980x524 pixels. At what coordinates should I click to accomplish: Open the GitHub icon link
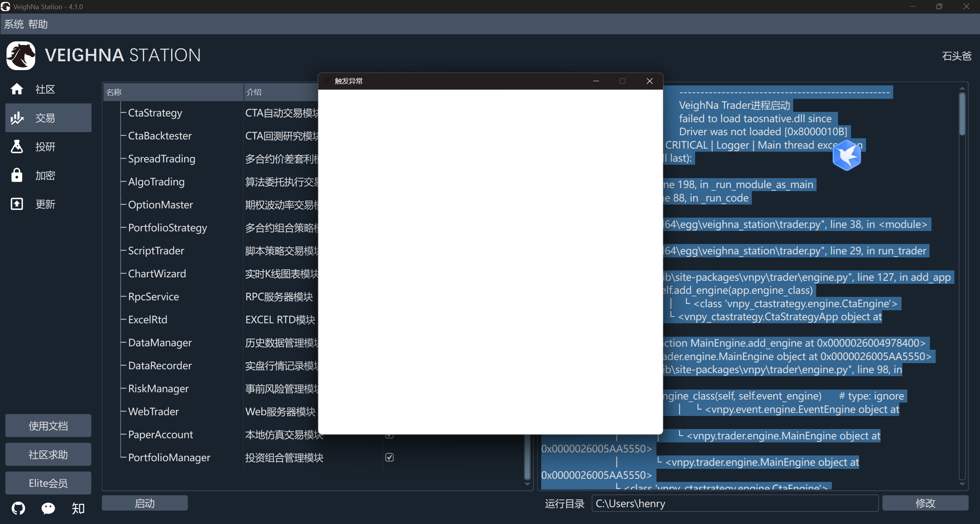pos(18,508)
